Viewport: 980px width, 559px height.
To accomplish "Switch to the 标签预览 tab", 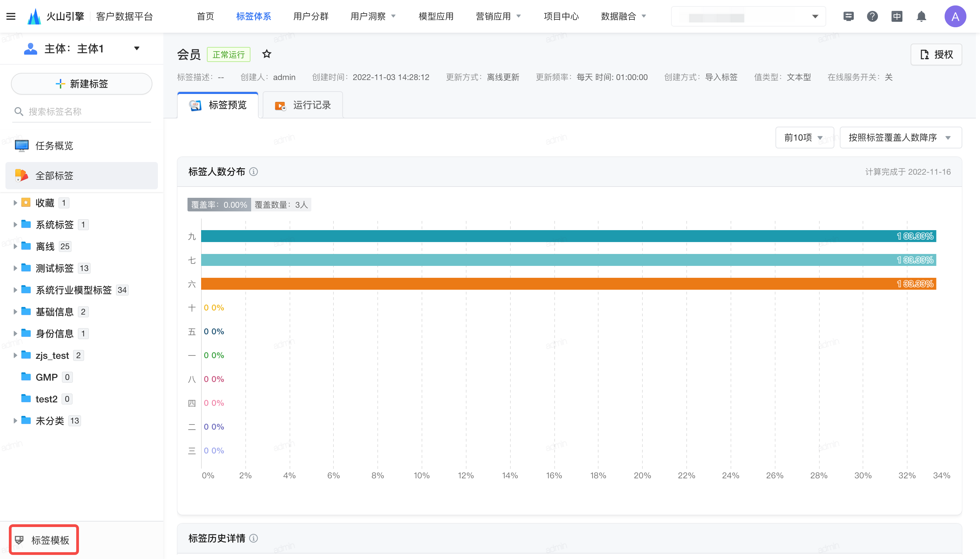I will pyautogui.click(x=217, y=105).
